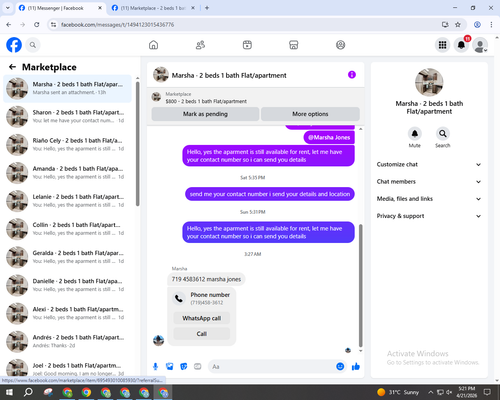Open More options button
Image resolution: width=500 pixels, height=400 pixels.
point(310,114)
